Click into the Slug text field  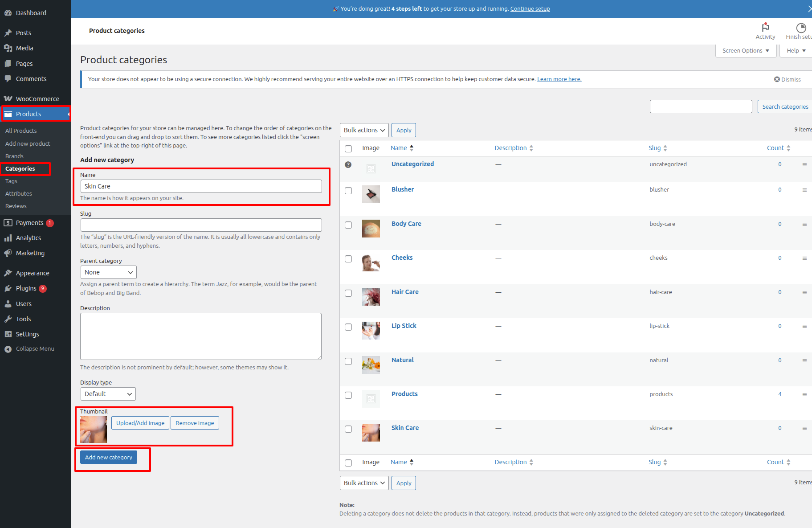point(201,225)
